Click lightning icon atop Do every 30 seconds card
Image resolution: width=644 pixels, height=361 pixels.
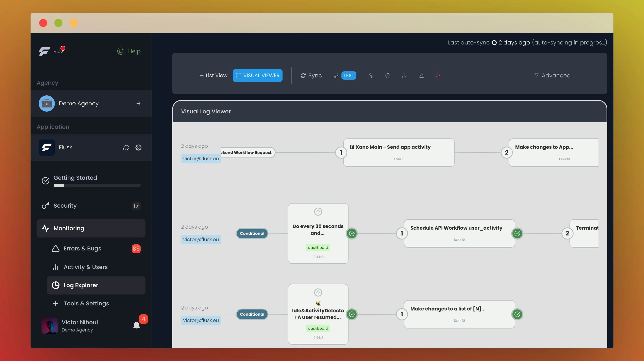coord(318,212)
